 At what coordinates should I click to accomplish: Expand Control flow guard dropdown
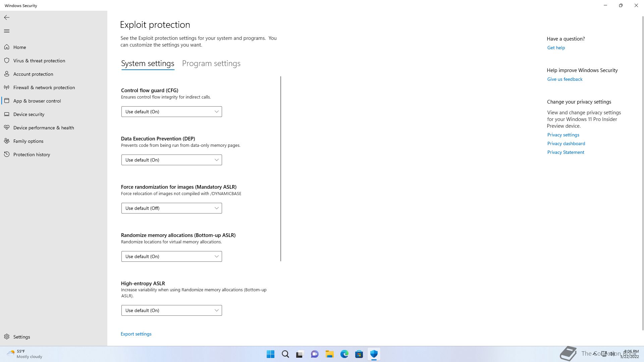click(x=171, y=112)
